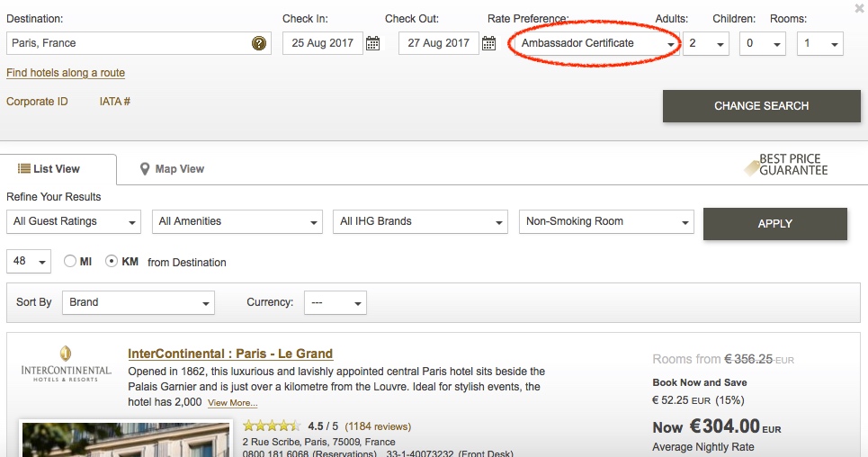Open the Check Out calendar icon
The image size is (868, 457).
(489, 43)
